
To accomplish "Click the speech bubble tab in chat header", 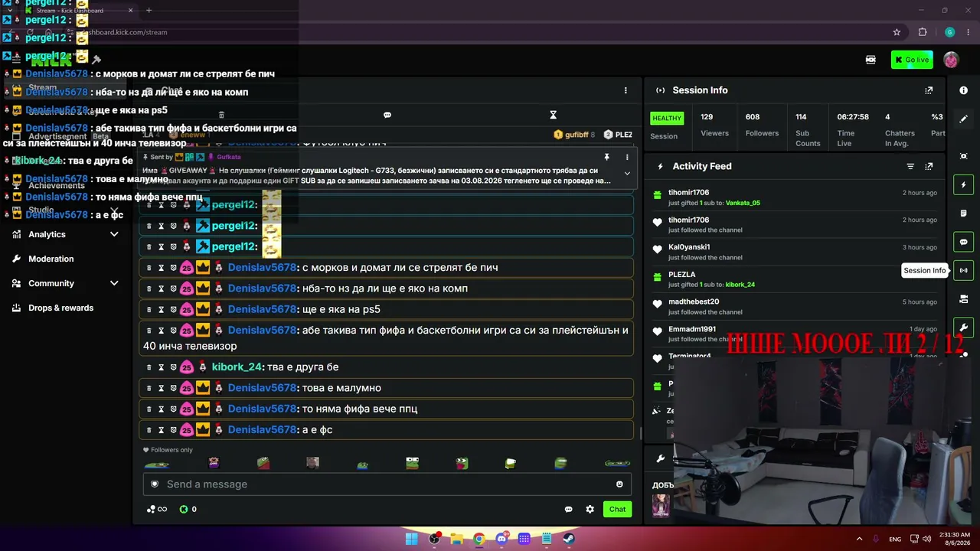I will [x=387, y=115].
